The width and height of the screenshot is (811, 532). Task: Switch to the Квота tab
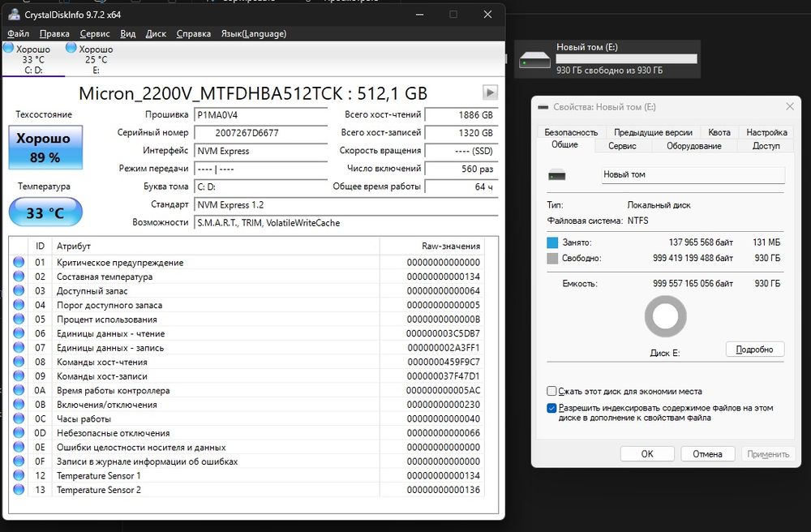(x=719, y=132)
